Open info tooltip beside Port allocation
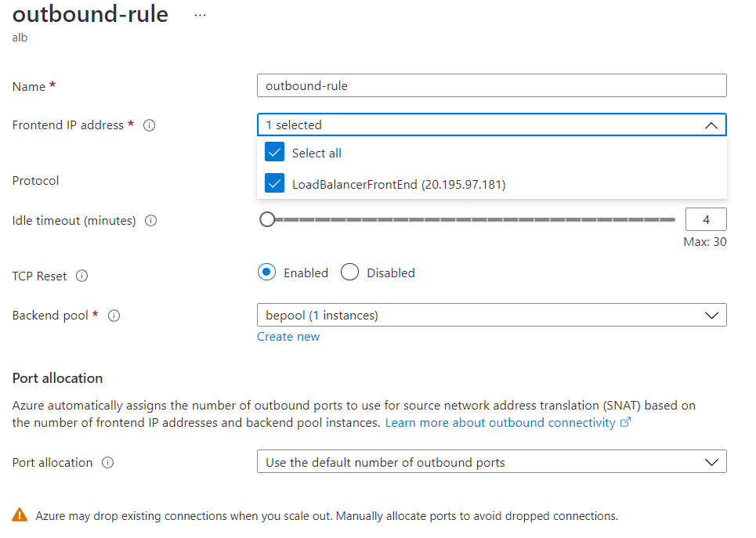 click(x=108, y=462)
